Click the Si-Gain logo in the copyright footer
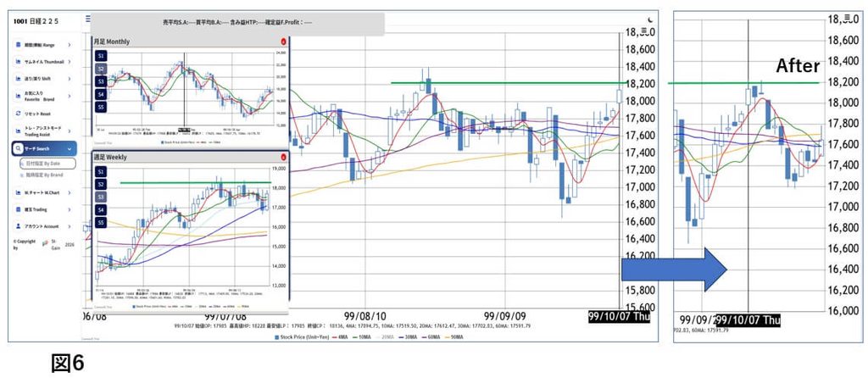 (x=45, y=244)
